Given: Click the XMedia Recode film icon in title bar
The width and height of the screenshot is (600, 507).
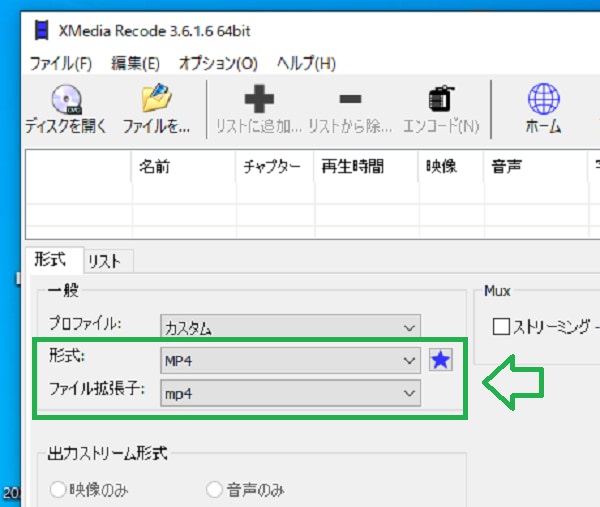Looking at the screenshot, I should tap(41, 31).
